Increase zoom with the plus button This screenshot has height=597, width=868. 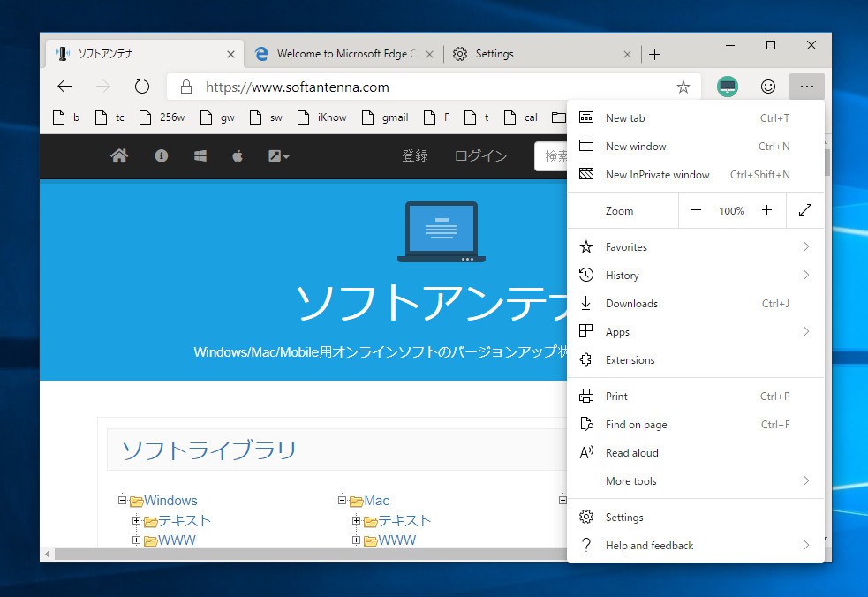point(766,210)
